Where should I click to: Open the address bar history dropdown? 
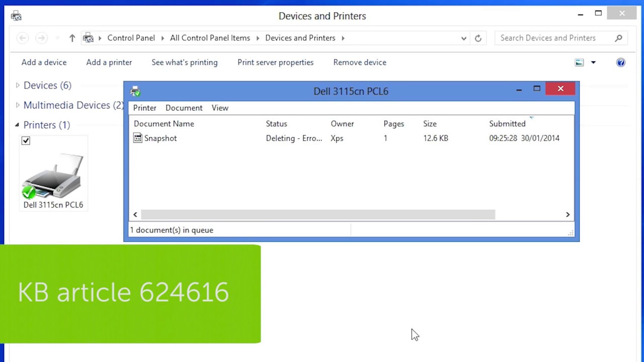coord(464,38)
